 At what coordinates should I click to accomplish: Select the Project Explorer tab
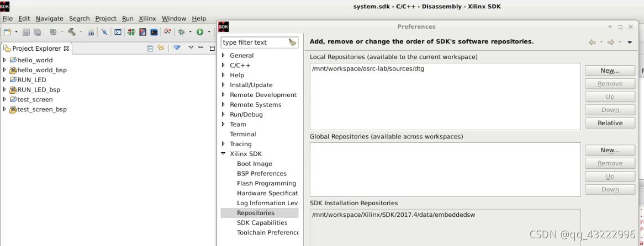point(36,49)
